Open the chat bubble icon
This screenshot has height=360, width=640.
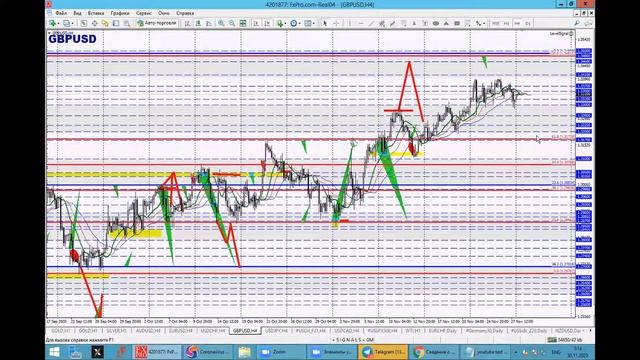588,23
